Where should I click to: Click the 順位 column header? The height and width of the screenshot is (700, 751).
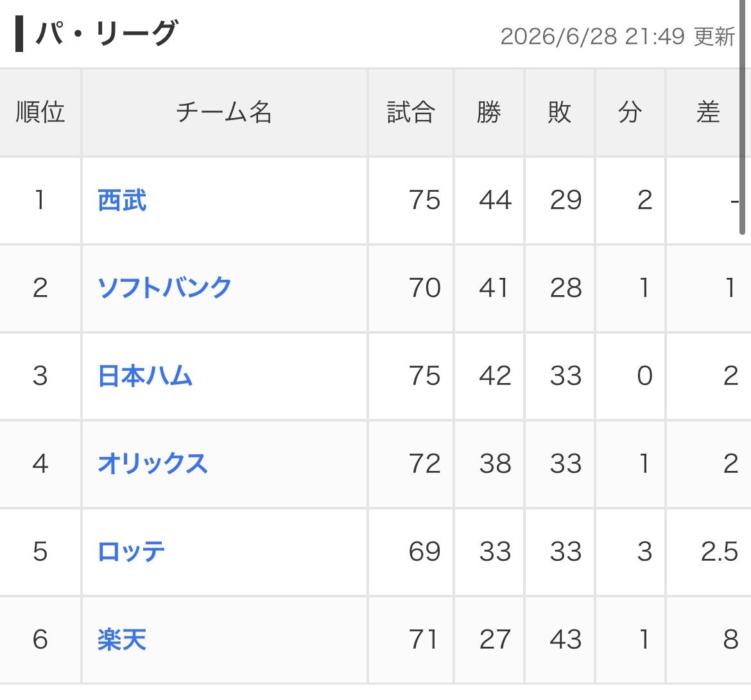(x=40, y=112)
